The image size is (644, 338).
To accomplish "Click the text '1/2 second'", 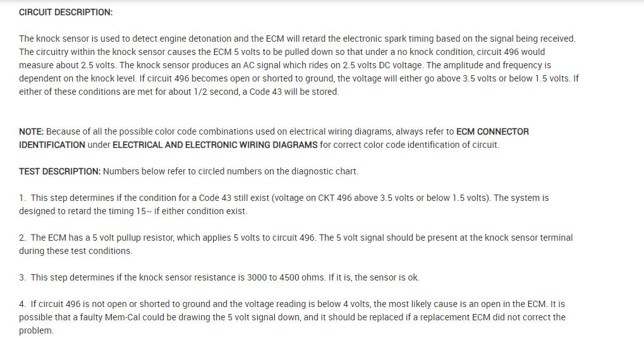I will click(191, 92).
